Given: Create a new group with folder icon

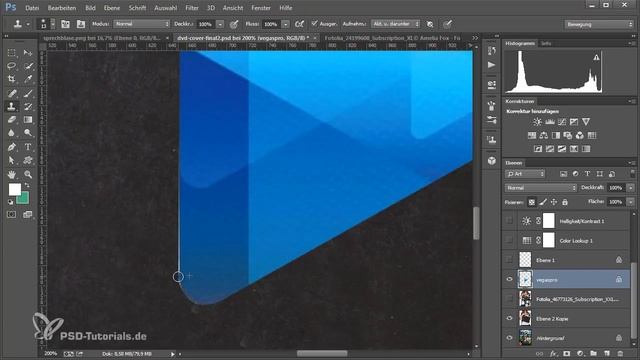Looking at the screenshot, I should pyautogui.click(x=593, y=353).
